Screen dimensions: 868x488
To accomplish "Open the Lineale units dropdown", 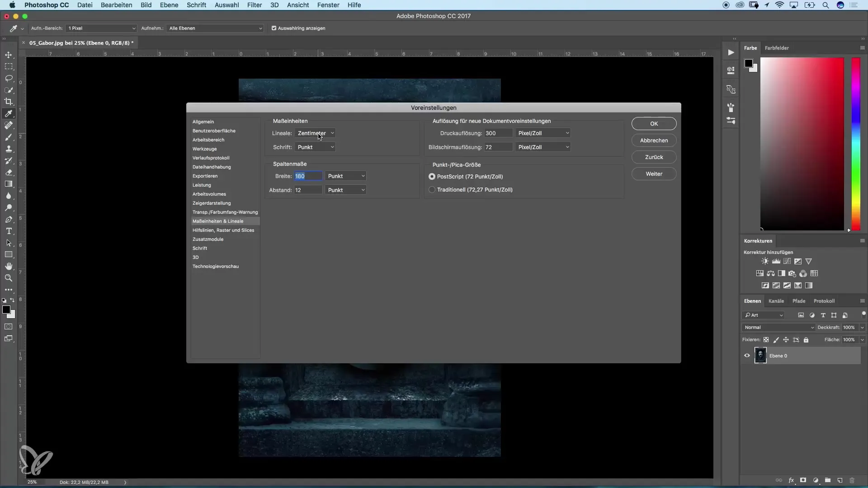I will (x=316, y=133).
